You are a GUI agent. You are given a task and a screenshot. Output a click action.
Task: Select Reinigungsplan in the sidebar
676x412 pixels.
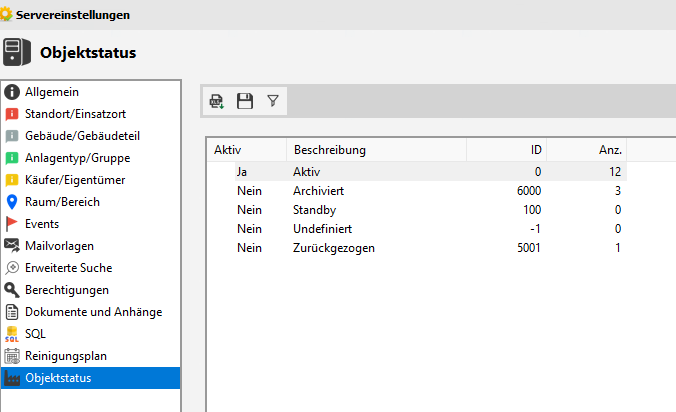(x=65, y=356)
